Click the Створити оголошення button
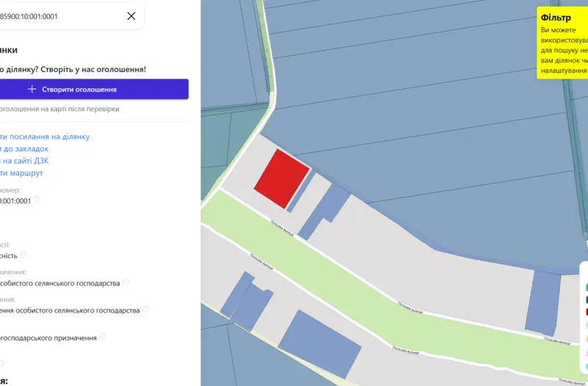 pyautogui.click(x=94, y=89)
